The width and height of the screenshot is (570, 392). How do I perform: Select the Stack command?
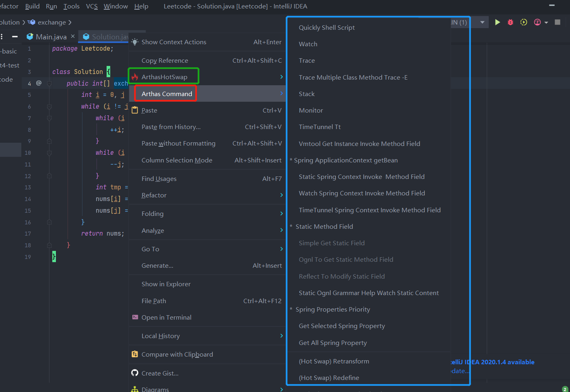coord(369,94)
